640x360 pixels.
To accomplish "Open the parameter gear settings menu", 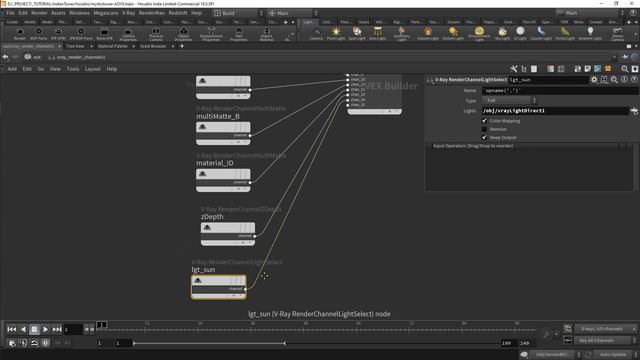I will click(594, 80).
